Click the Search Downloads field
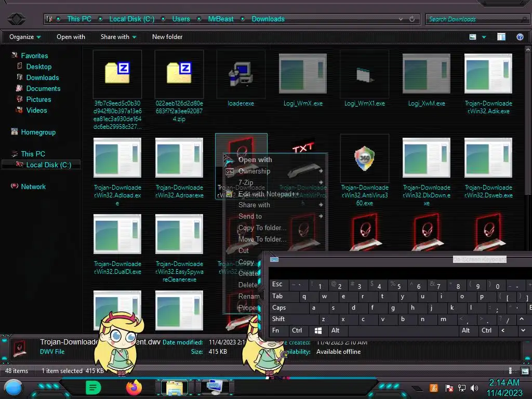 [477, 19]
